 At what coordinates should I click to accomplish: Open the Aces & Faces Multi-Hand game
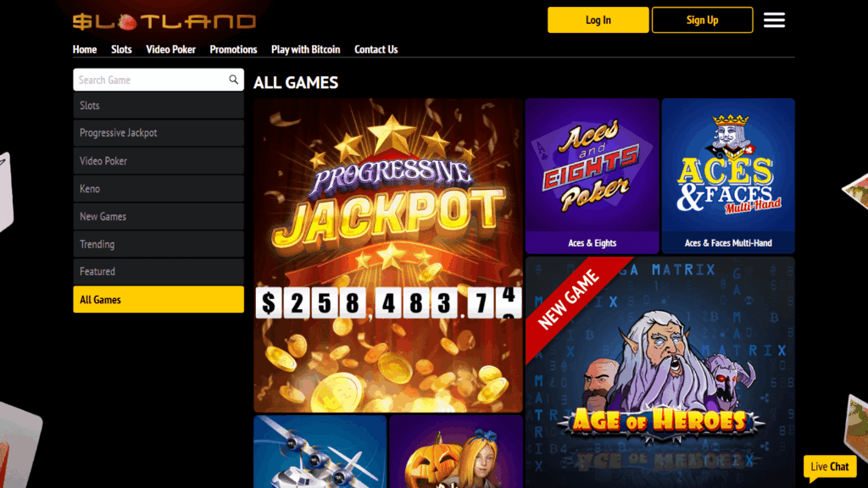(x=728, y=176)
